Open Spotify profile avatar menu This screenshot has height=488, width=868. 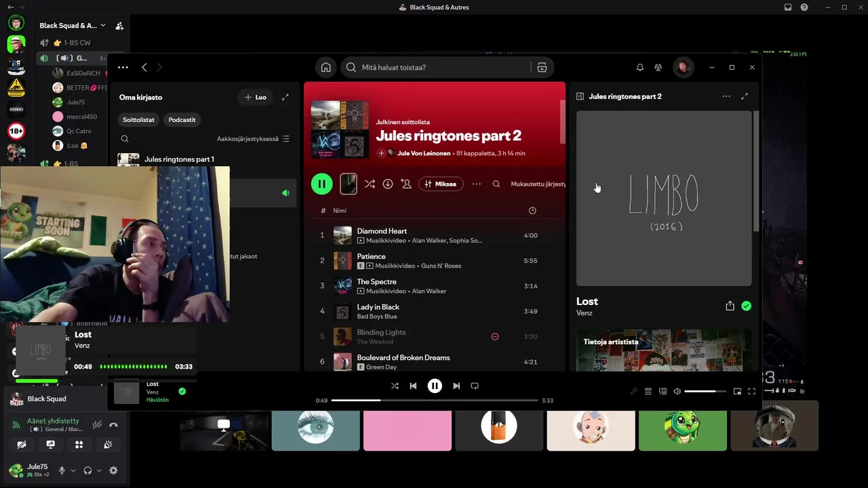pos(683,67)
